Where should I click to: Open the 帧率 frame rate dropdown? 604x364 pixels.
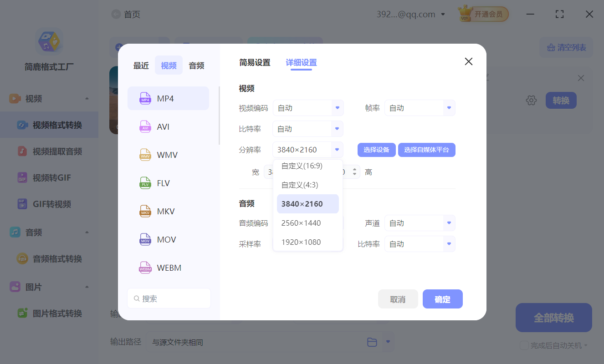[420, 108]
